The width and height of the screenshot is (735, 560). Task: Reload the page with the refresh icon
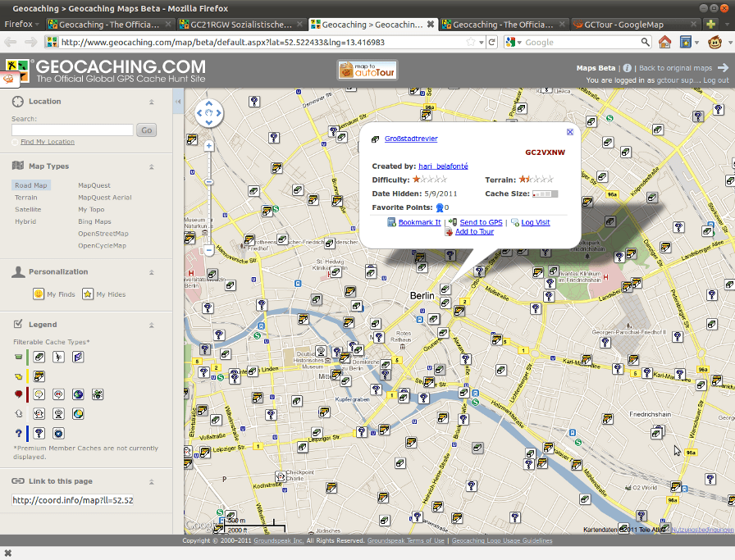[492, 42]
